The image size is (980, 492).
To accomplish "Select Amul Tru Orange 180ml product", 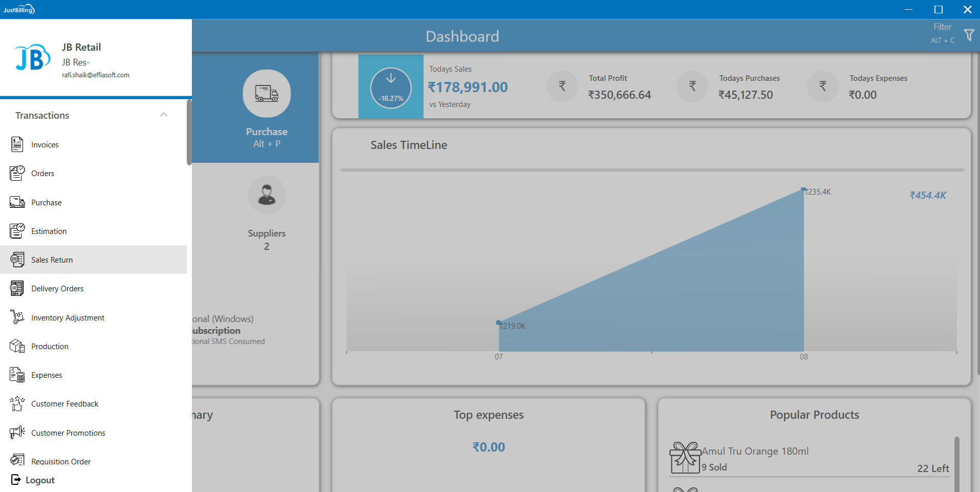I will pos(755,452).
